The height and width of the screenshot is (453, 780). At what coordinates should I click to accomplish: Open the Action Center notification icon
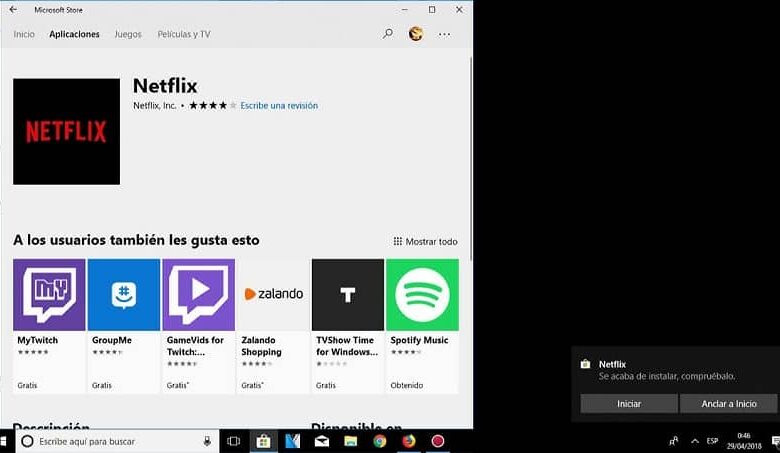pos(775,441)
